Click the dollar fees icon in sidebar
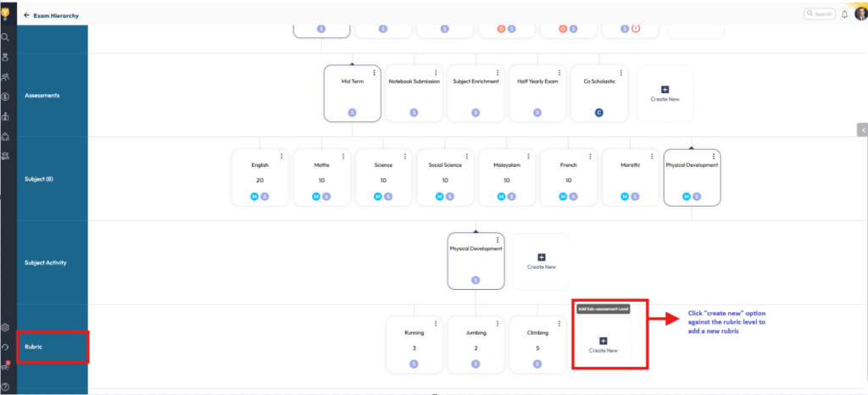Viewport: 868px width, 395px height. point(5,97)
